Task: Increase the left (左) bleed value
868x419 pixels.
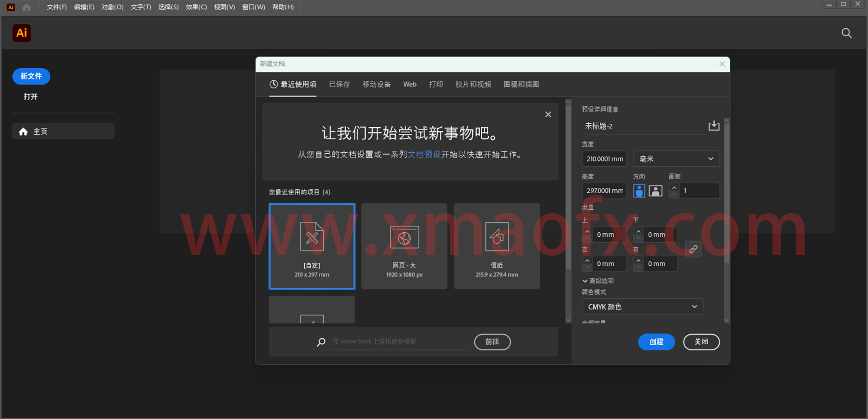Action: click(587, 261)
